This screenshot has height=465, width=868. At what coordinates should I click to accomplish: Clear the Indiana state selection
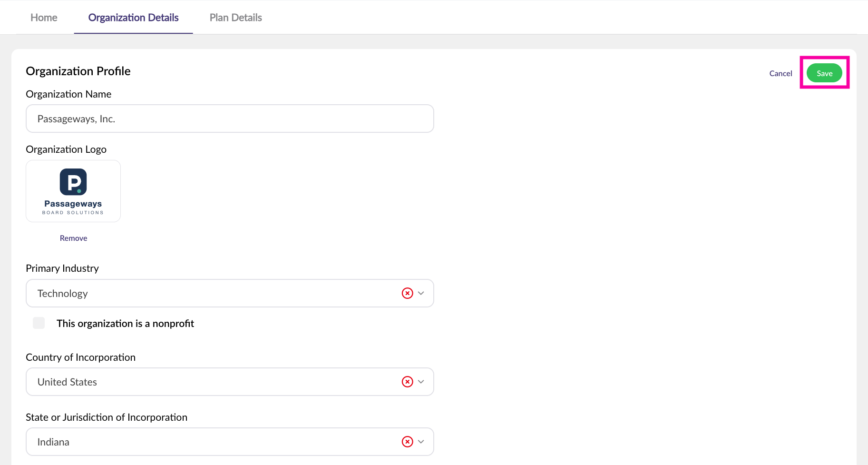tap(407, 442)
